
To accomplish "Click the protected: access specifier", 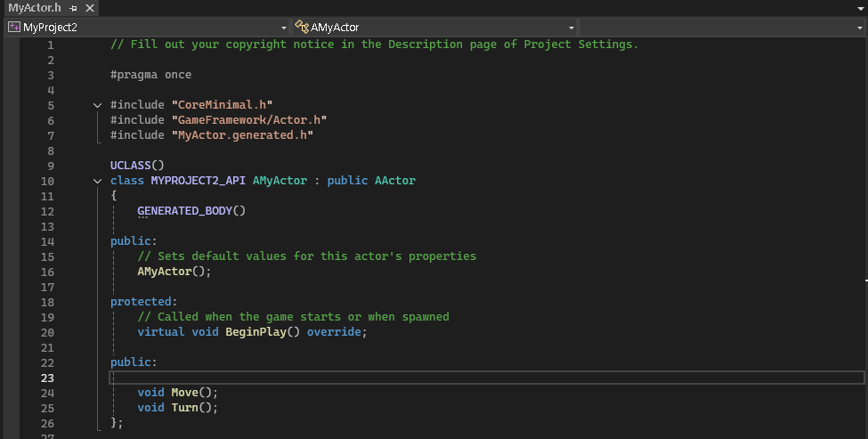I will click(144, 301).
